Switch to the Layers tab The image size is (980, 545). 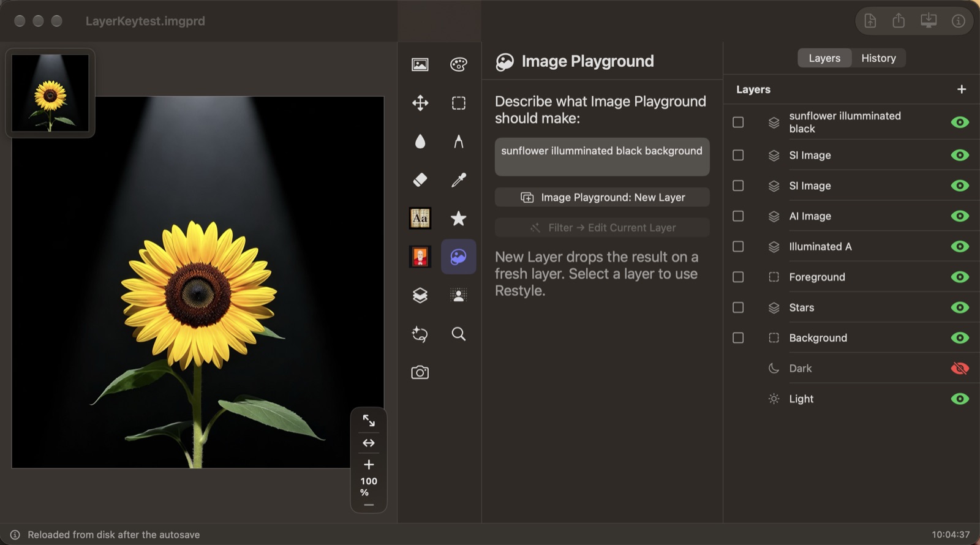click(824, 58)
